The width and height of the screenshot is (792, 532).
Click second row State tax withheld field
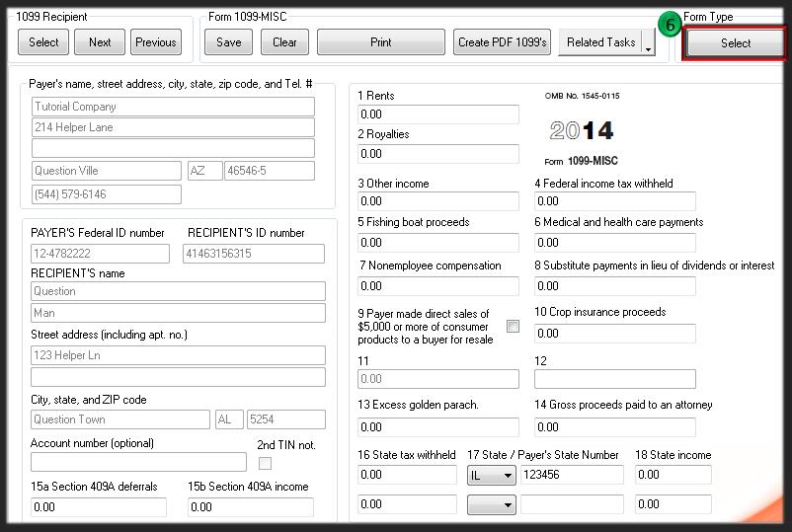(407, 504)
